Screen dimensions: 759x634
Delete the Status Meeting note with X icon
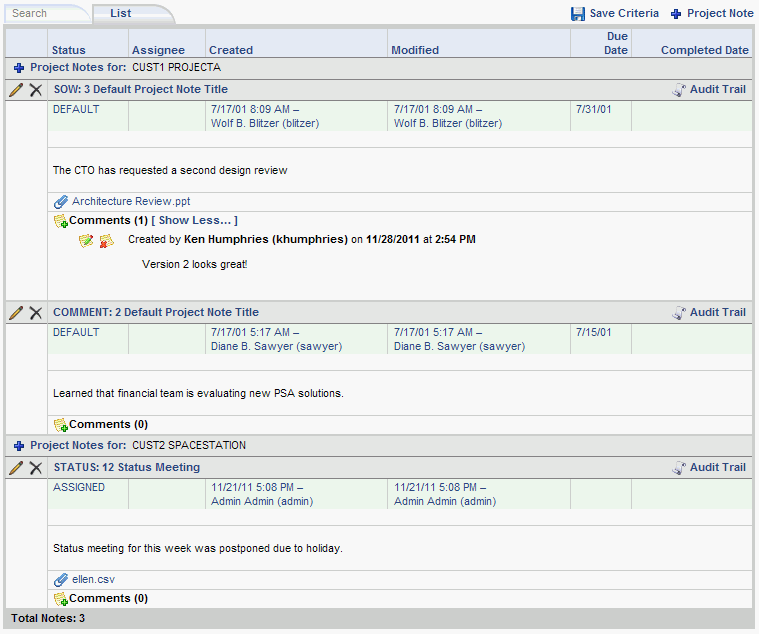(x=36, y=468)
